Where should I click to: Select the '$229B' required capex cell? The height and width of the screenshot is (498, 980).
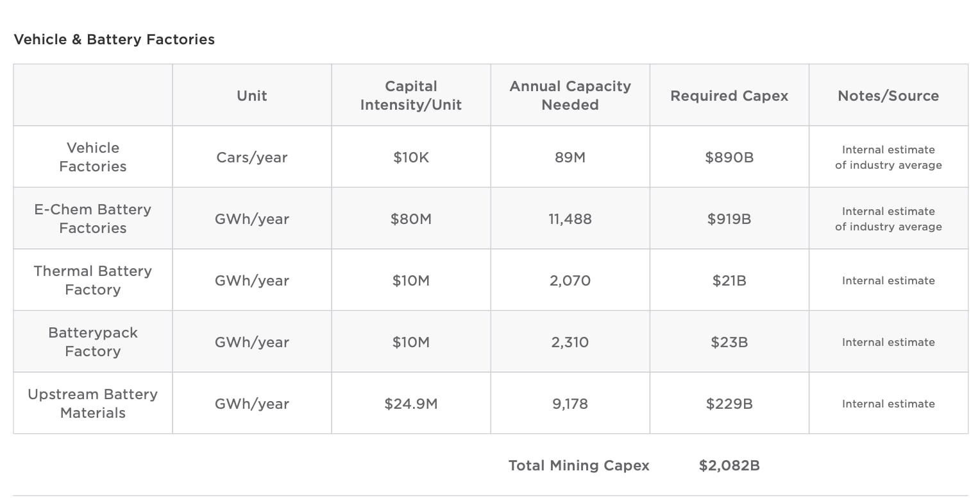(729, 404)
